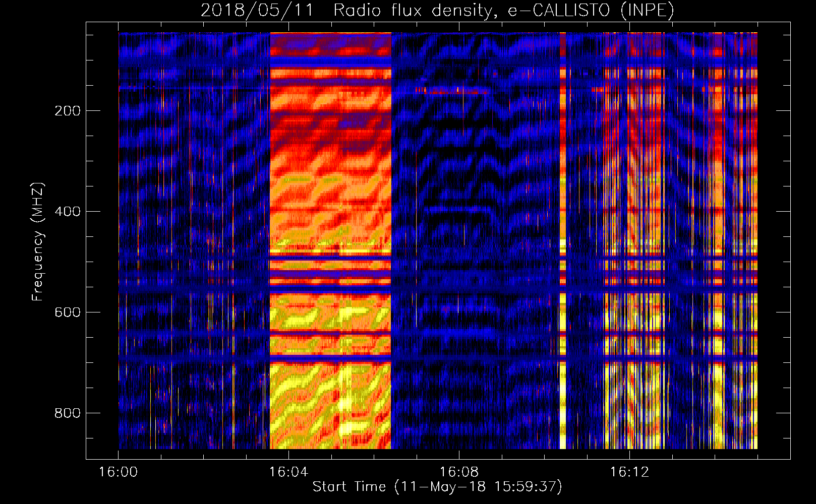
Task: Select the 'Frequency (MHZ)' y-axis label
Action: point(38,242)
